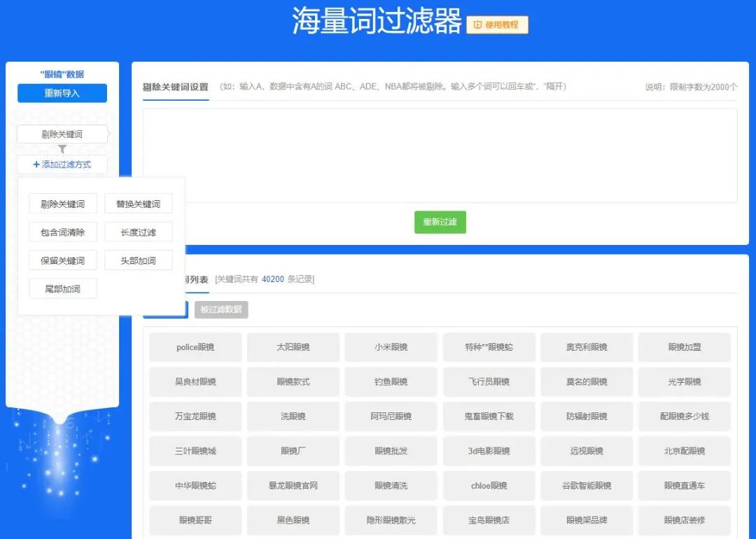Choose 尾部加词 from the popup

point(62,288)
